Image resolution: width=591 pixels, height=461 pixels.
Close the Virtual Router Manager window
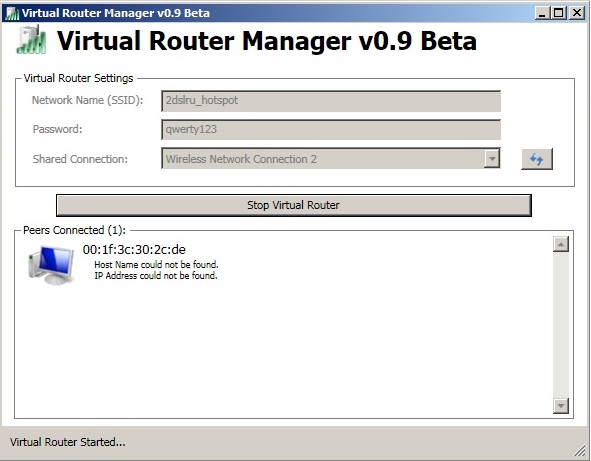[x=577, y=13]
